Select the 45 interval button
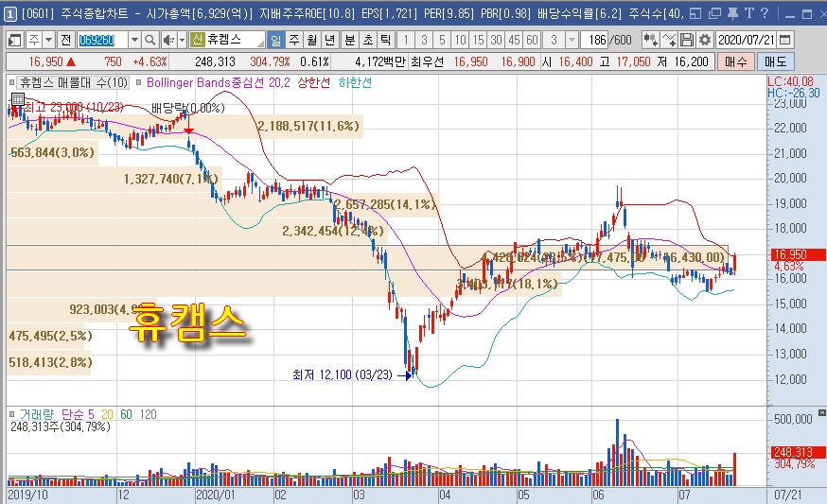 [514, 40]
